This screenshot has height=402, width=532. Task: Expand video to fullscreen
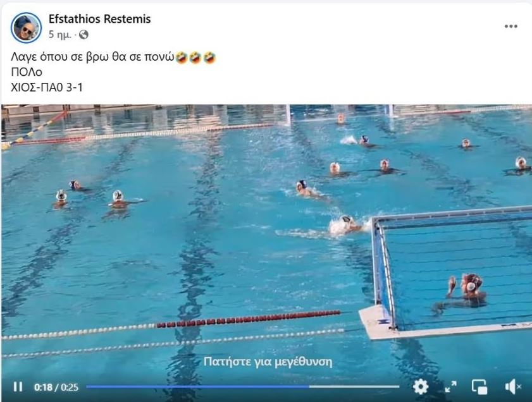pyautogui.click(x=450, y=386)
